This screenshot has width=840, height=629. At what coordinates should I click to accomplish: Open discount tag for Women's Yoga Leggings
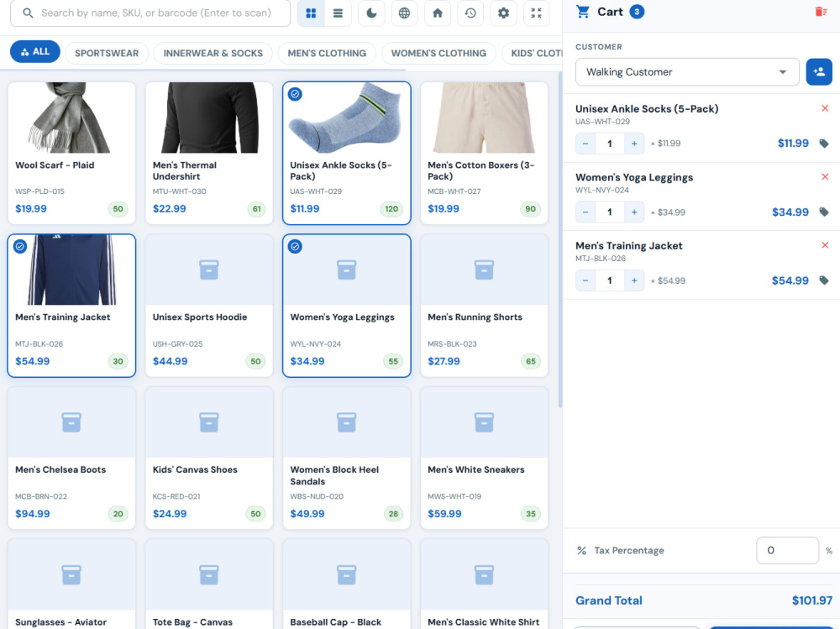click(824, 212)
